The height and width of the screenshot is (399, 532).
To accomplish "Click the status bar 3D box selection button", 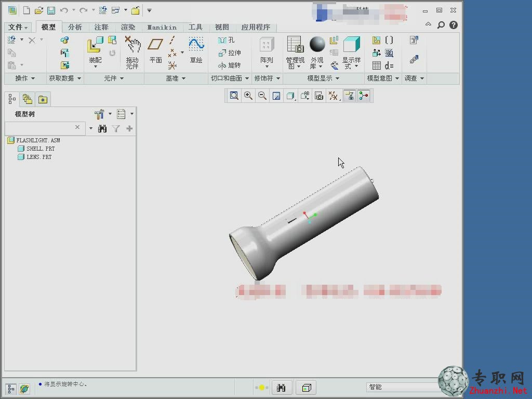I will (x=307, y=388).
